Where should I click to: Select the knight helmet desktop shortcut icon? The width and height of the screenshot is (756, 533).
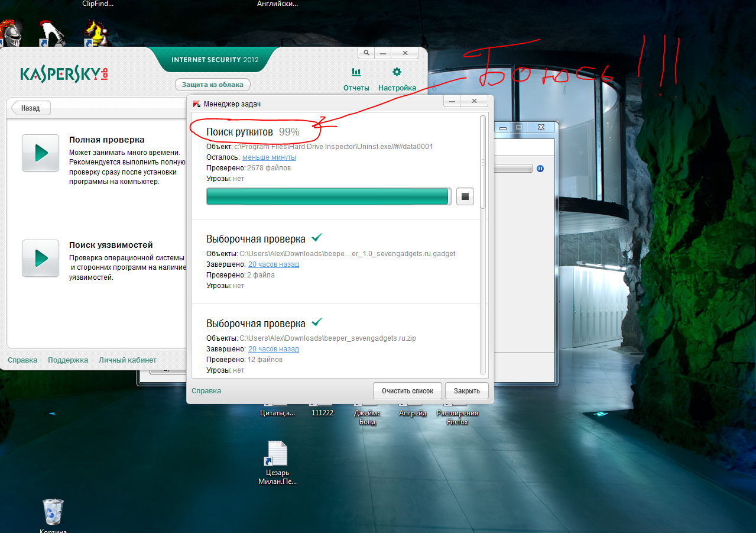(12, 34)
